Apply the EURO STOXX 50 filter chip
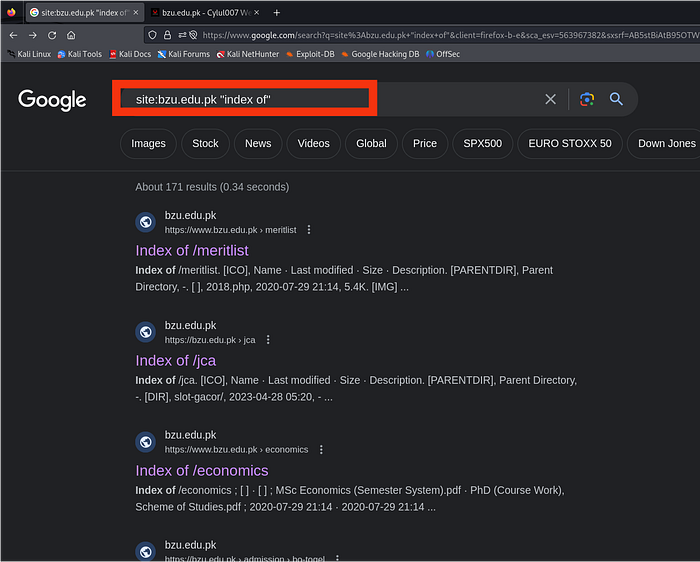Image resolution: width=700 pixels, height=562 pixels. [570, 144]
